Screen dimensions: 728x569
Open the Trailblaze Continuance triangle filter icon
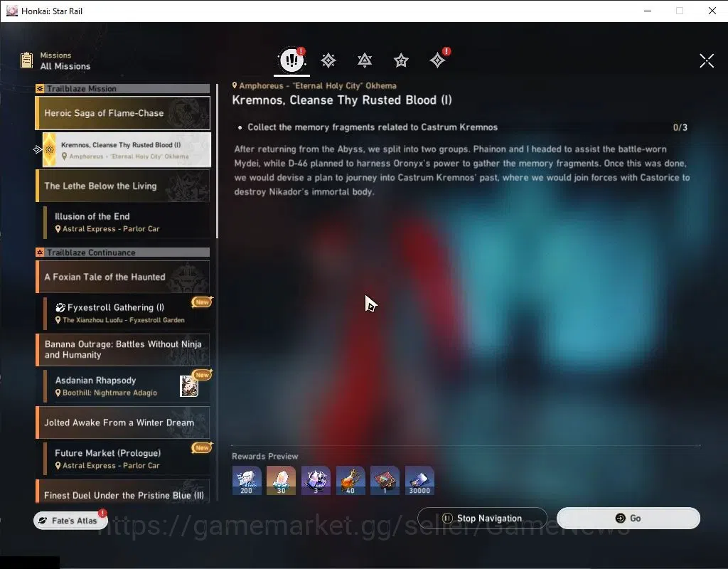pyautogui.click(x=365, y=60)
